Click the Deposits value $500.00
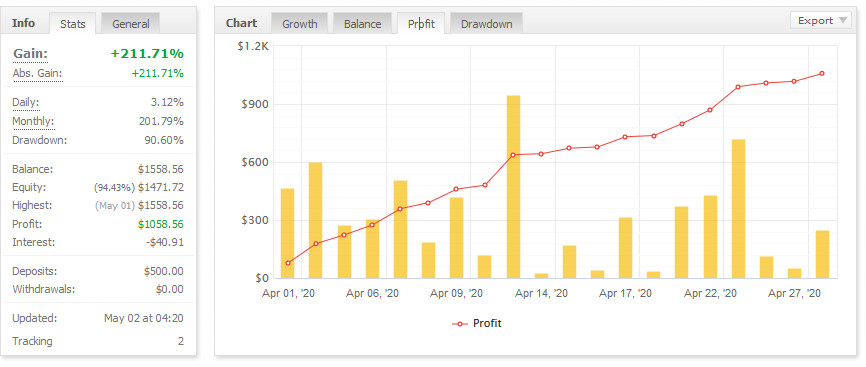This screenshot has width=866, height=367. (164, 271)
